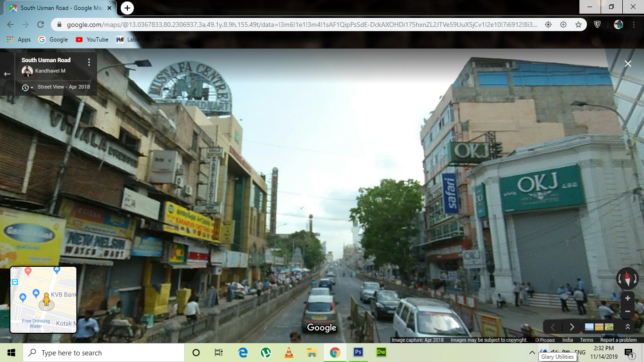Open the Chrome profile avatar
This screenshot has height=362, width=644.
point(619,25)
